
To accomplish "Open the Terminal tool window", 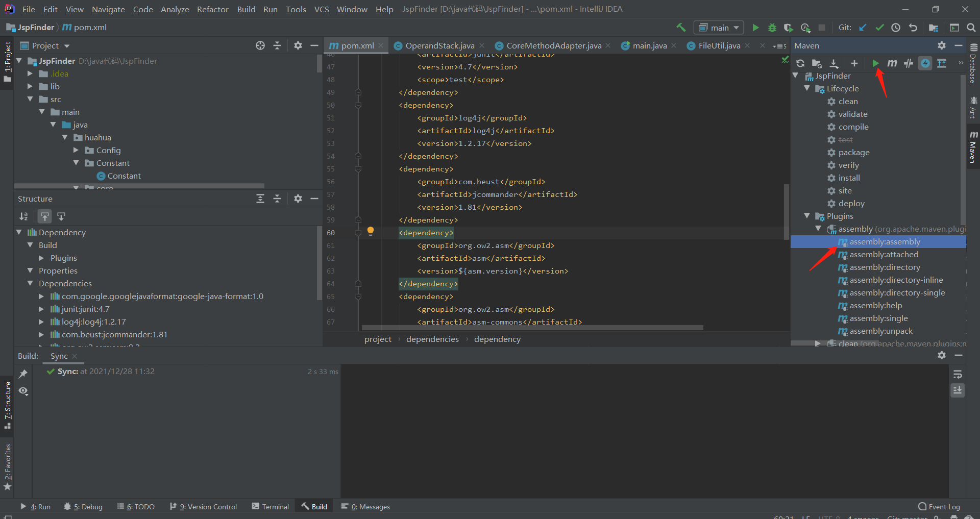I will (x=270, y=506).
